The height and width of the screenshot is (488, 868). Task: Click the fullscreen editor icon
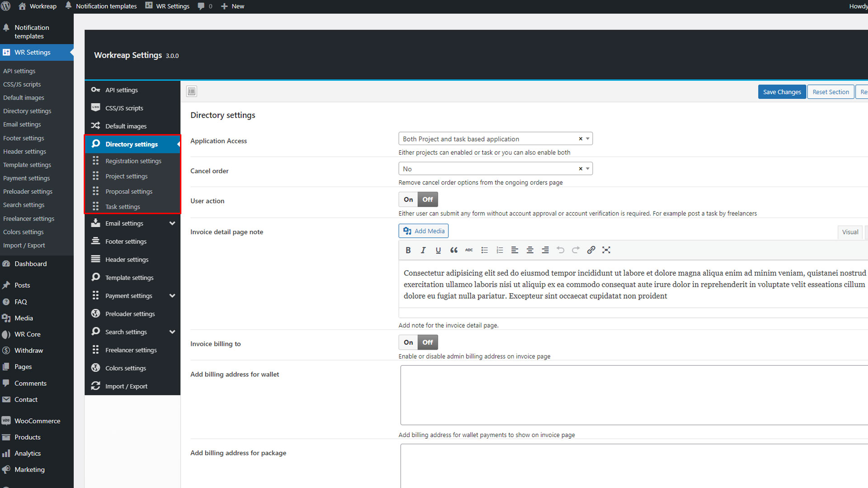[x=606, y=250]
